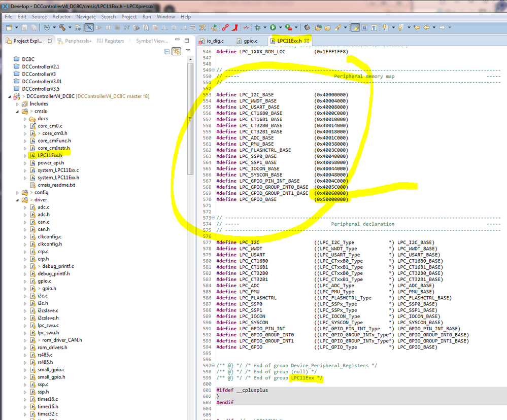Click the Project Explorer vertical scrollbar
507x420 pixels.
click(x=190, y=118)
